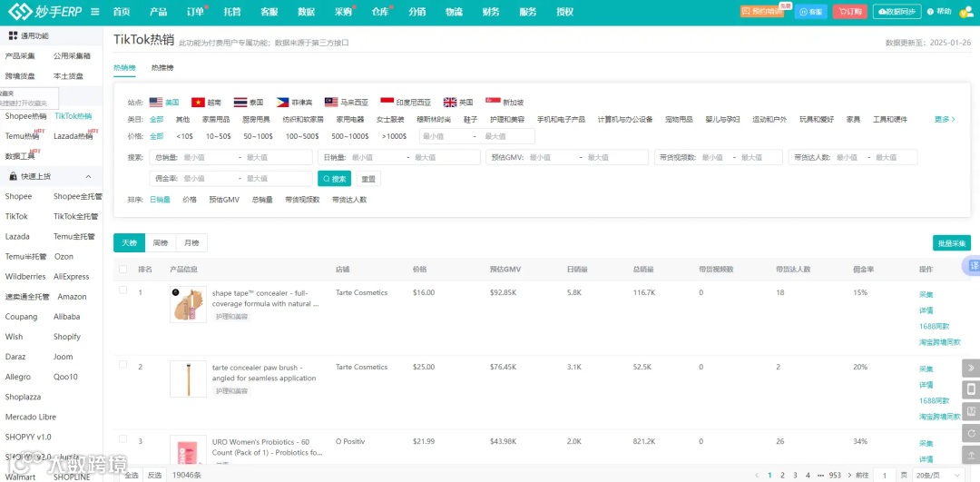Viewport: 980px width, 482px height.
Task: Click the page number jump input field
Action: click(884, 475)
